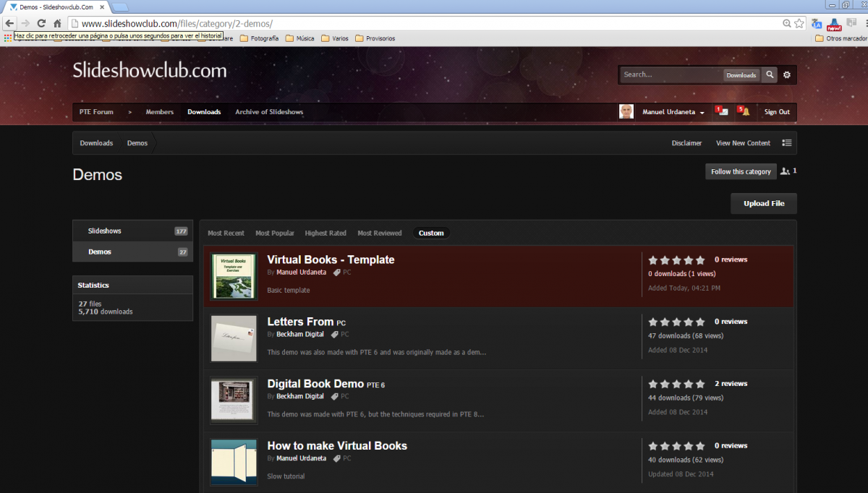This screenshot has height=493, width=868.
Task: Open View New Content
Action: (743, 143)
